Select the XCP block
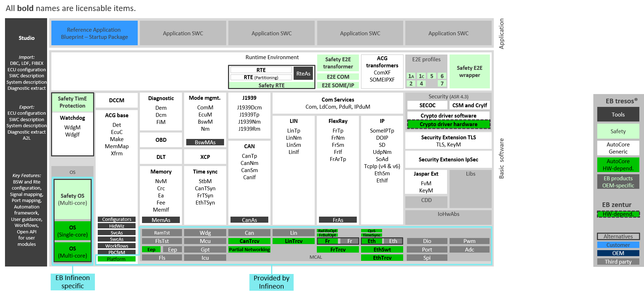The width and height of the screenshot is (644, 295). click(x=205, y=157)
